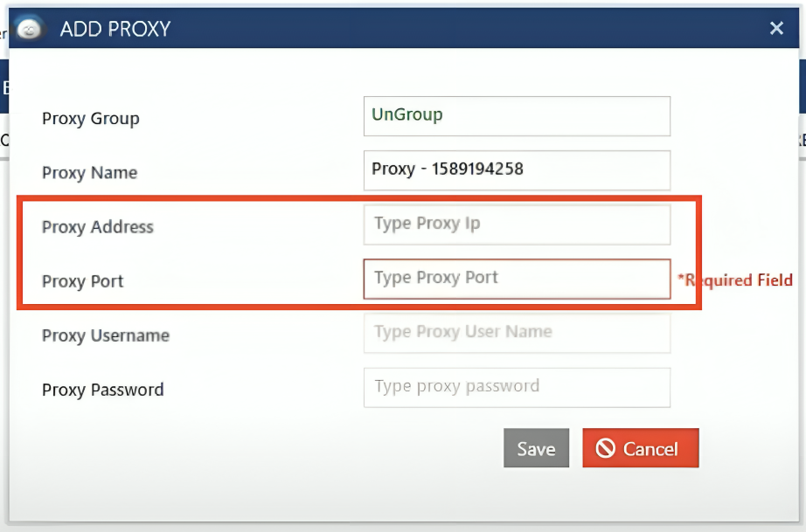806x532 pixels.
Task: Click the Proxy Password label
Action: tap(102, 390)
